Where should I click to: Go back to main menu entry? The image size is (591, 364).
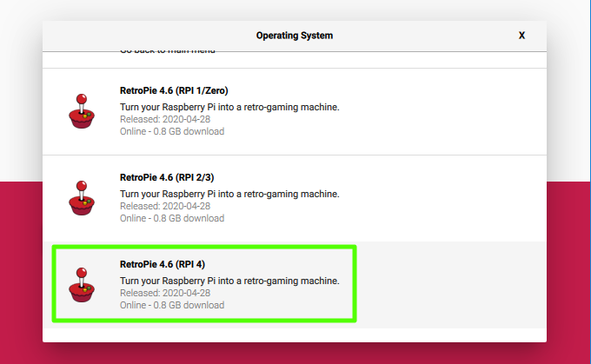point(168,51)
